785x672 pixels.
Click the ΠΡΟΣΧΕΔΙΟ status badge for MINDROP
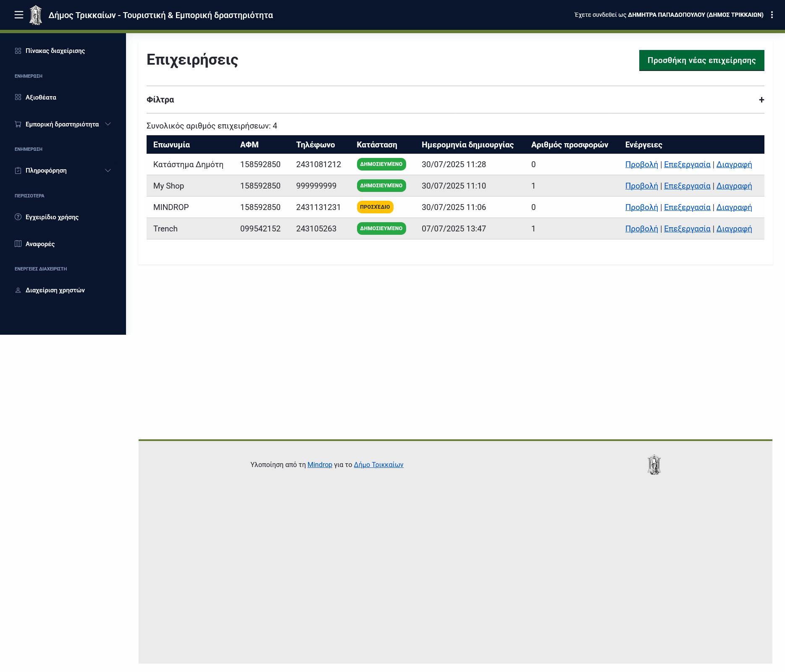375,207
